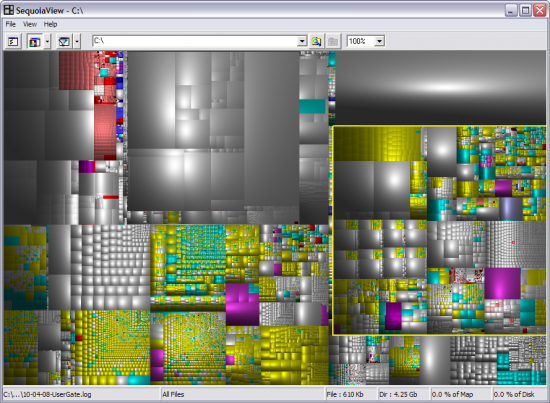Select the large gray gradient block at top right
Viewport: 550px width, 403px height.
coord(441,88)
